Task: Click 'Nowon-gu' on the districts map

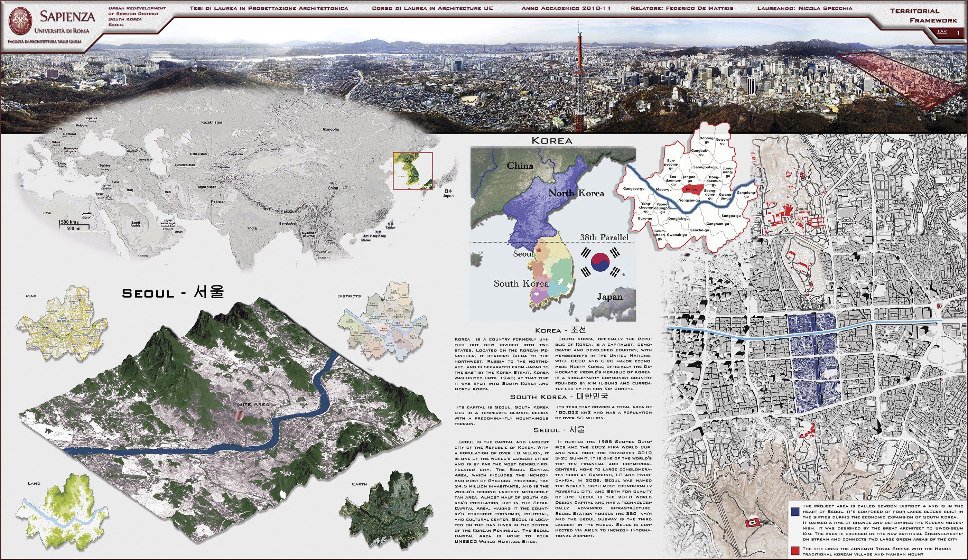Action: pyautogui.click(x=722, y=141)
